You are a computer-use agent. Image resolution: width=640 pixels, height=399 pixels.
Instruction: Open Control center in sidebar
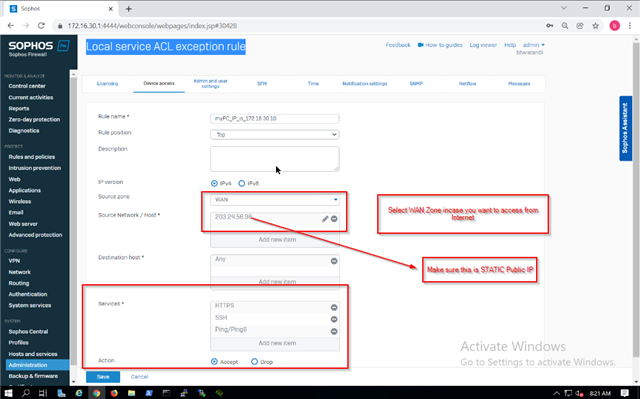click(27, 86)
